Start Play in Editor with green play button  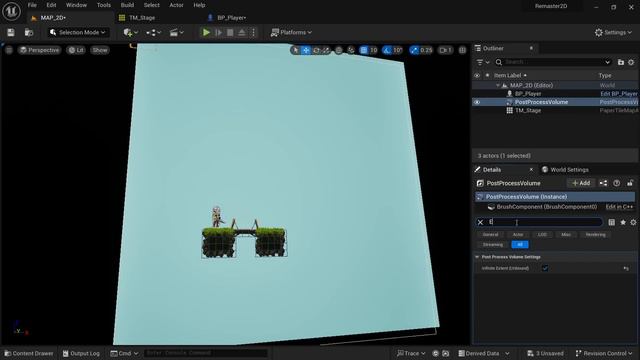pos(207,32)
